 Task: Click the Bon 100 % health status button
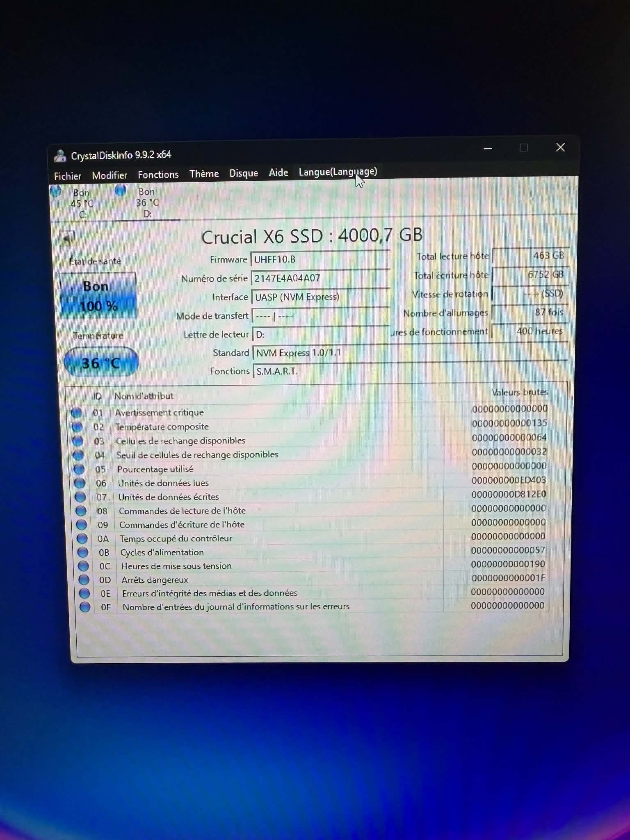98,296
